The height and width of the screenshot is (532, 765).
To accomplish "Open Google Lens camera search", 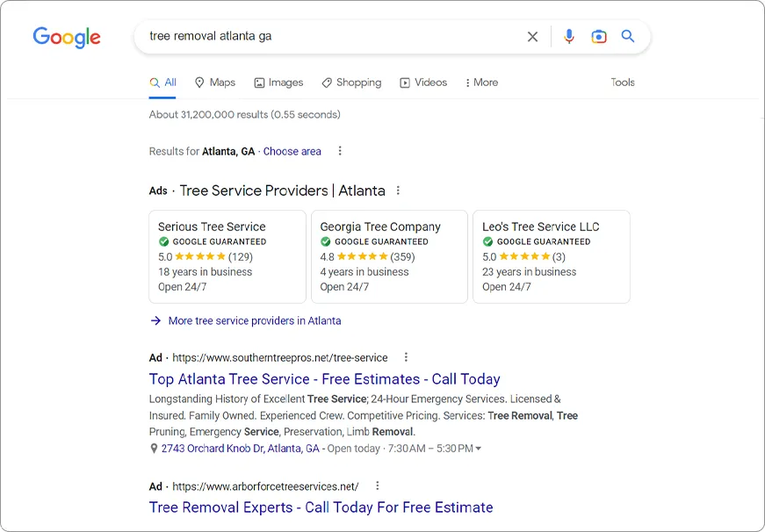I will (x=599, y=37).
